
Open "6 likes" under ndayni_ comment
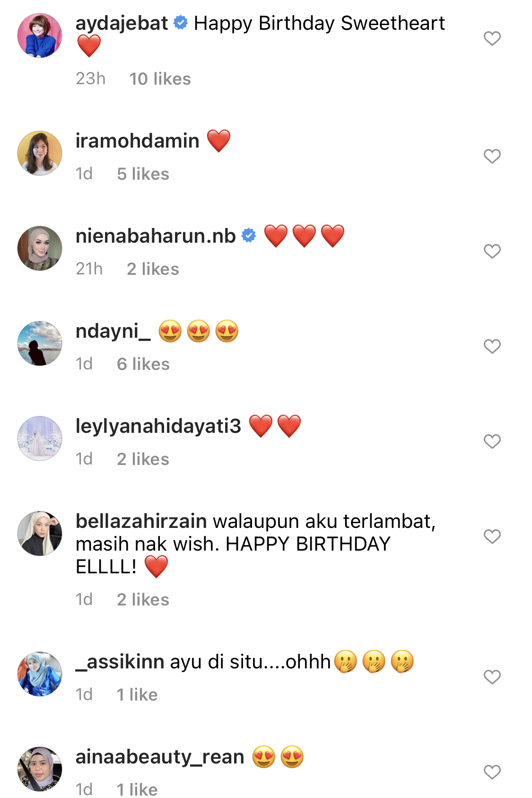[143, 364]
